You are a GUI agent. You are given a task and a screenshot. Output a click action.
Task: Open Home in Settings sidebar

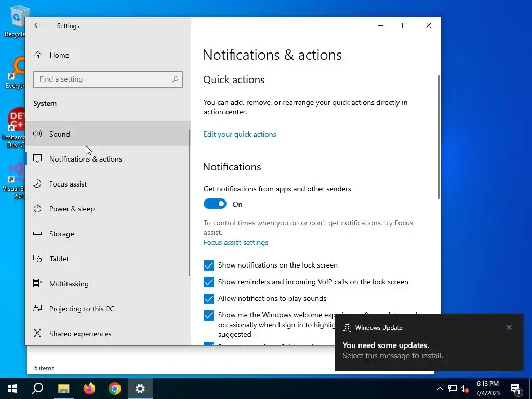108,55
